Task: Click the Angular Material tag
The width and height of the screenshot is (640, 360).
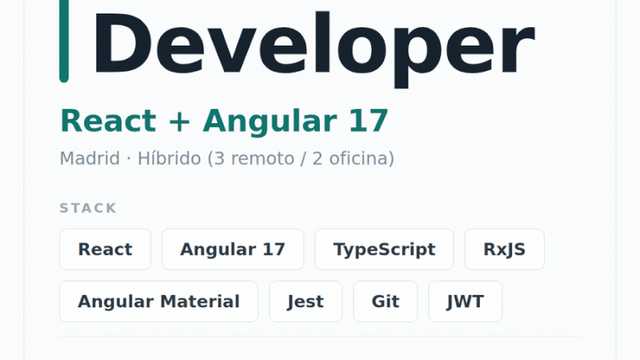Action: point(159,302)
